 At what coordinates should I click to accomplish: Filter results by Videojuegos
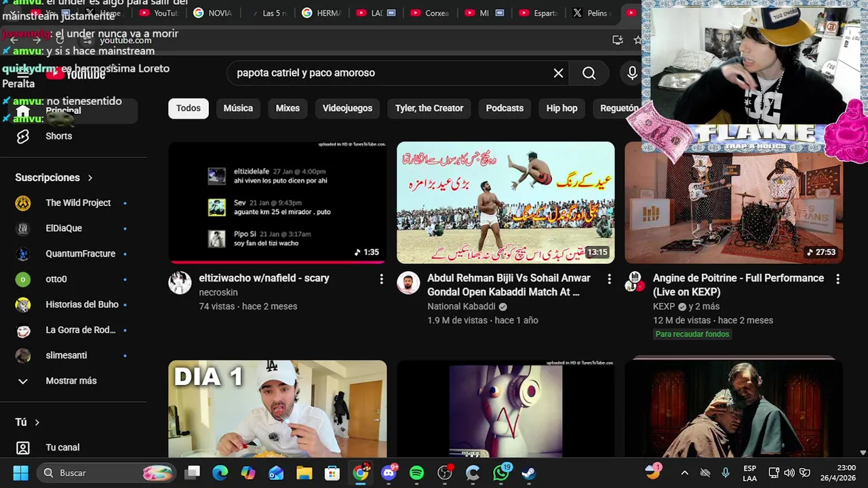click(347, 108)
